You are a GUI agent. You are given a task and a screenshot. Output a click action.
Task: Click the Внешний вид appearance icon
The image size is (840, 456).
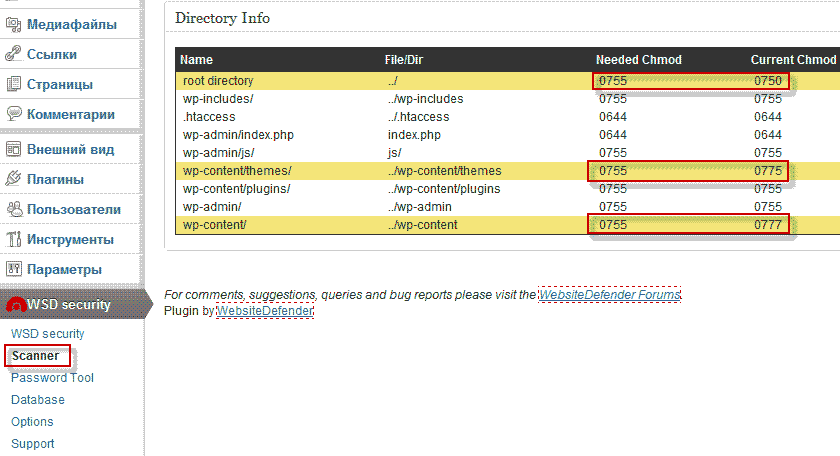click(14, 149)
